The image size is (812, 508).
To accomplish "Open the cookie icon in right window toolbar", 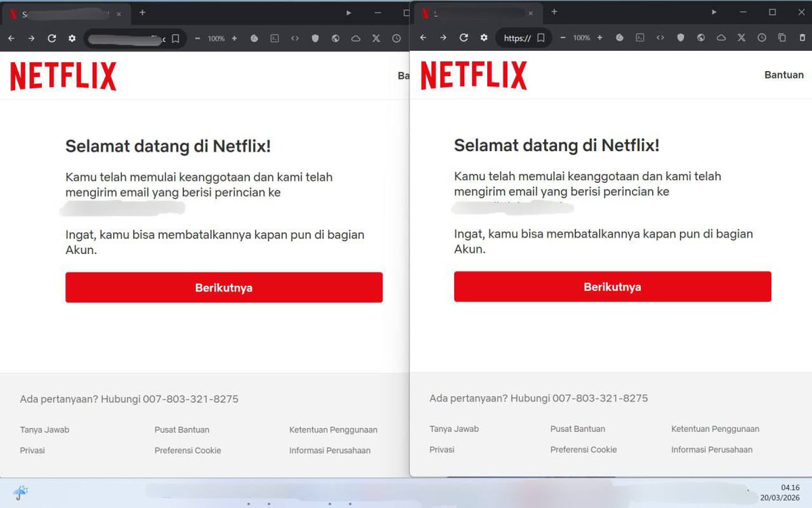I will click(619, 38).
